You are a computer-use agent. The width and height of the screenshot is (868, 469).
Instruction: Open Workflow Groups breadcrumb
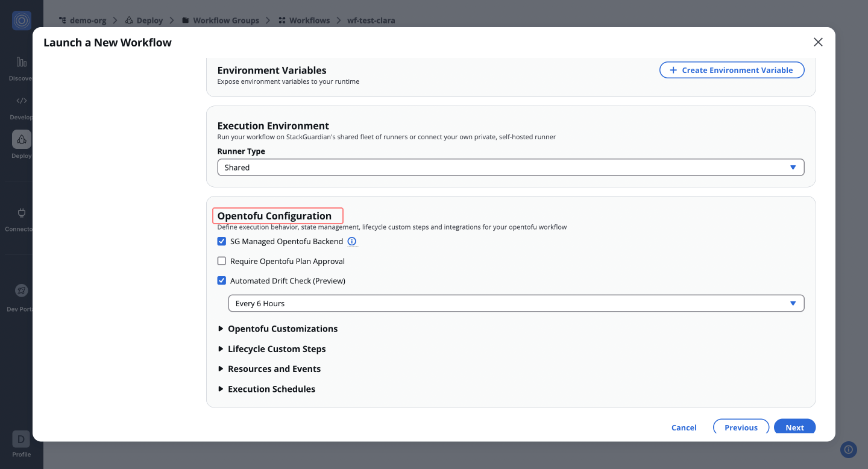coord(220,20)
